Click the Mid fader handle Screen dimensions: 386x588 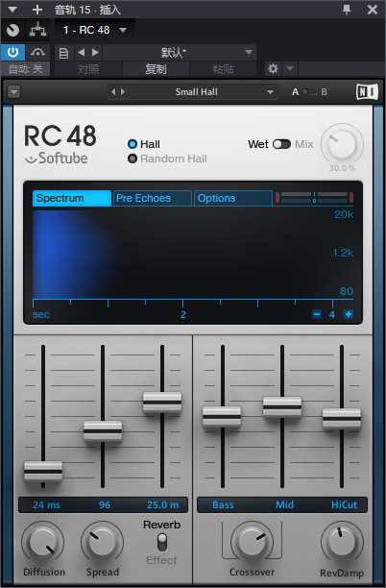(282, 406)
